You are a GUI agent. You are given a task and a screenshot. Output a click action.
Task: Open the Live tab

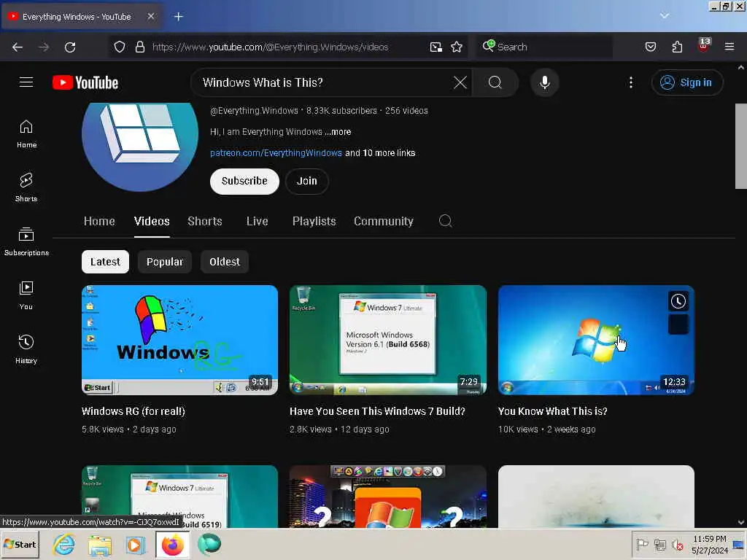pyautogui.click(x=258, y=221)
